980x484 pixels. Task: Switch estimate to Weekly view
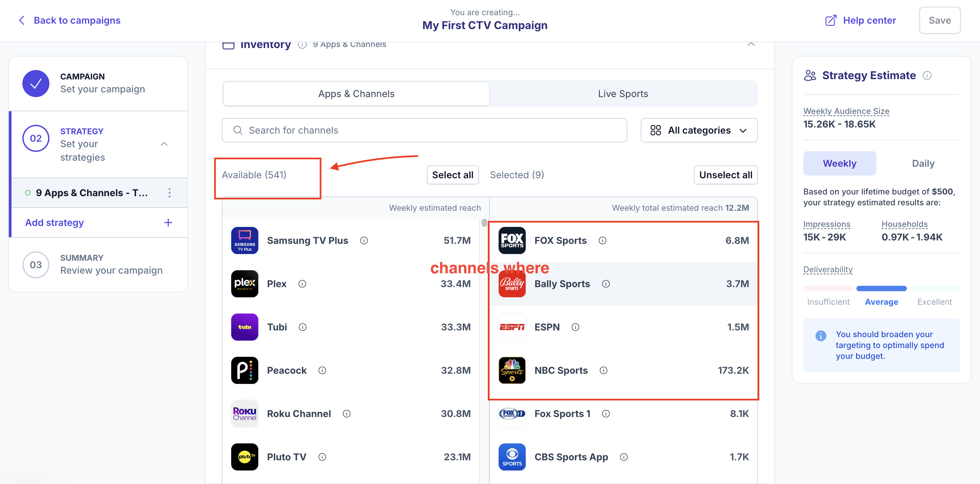coord(840,163)
